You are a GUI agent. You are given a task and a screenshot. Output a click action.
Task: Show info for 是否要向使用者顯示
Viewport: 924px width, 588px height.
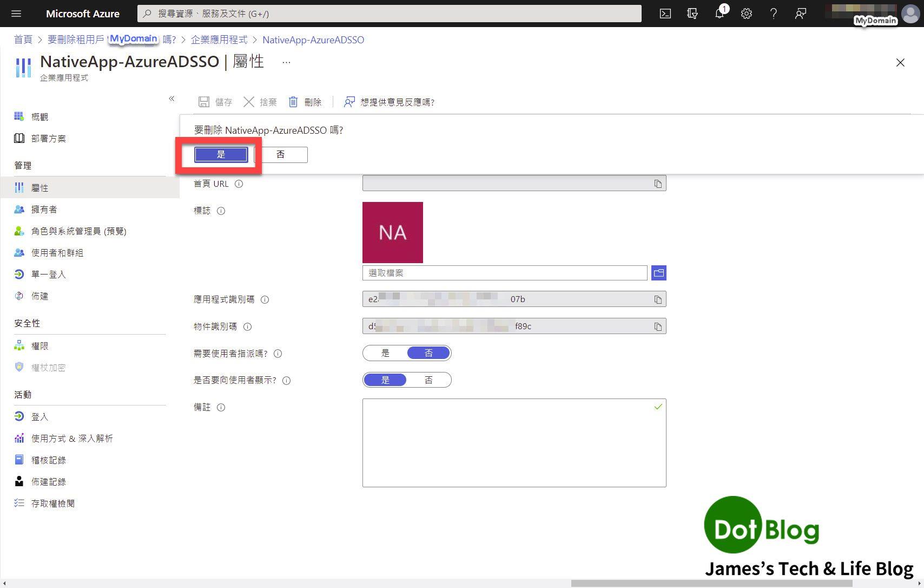pyautogui.click(x=287, y=381)
